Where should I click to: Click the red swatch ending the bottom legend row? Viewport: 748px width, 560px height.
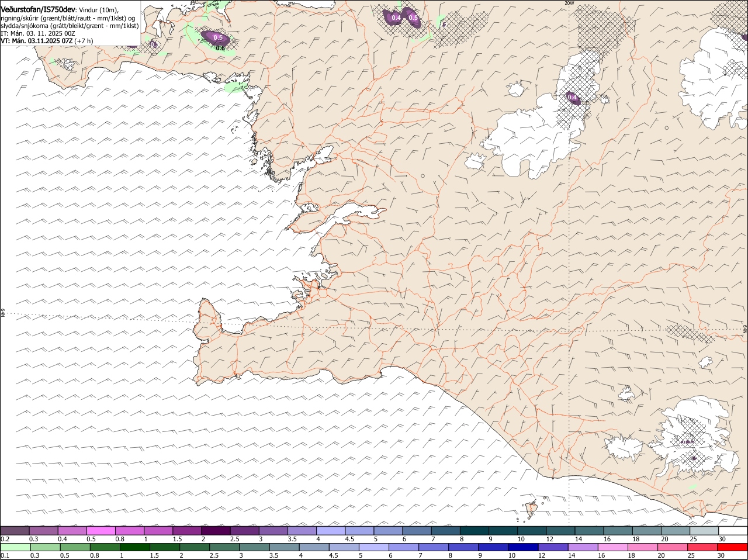coord(733,547)
